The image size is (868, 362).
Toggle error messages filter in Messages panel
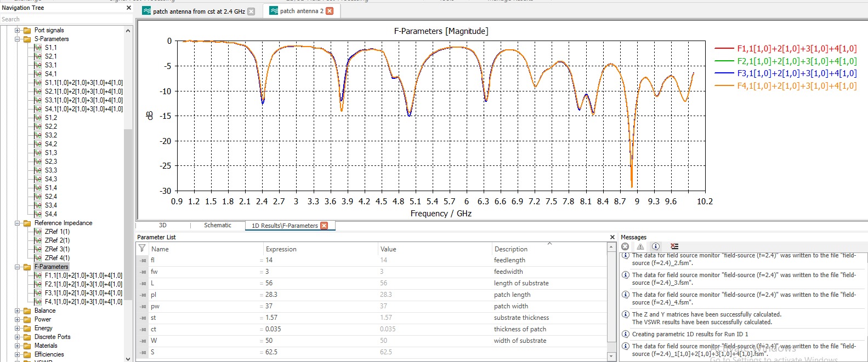click(625, 246)
